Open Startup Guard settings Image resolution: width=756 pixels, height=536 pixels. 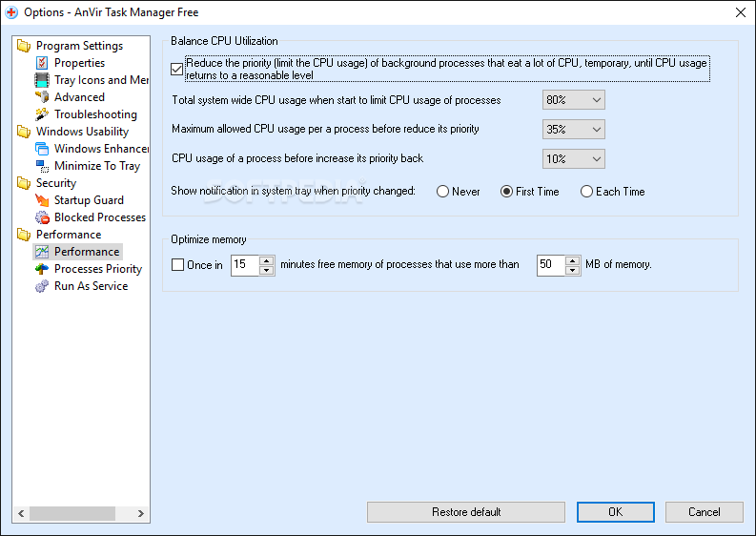tap(89, 200)
